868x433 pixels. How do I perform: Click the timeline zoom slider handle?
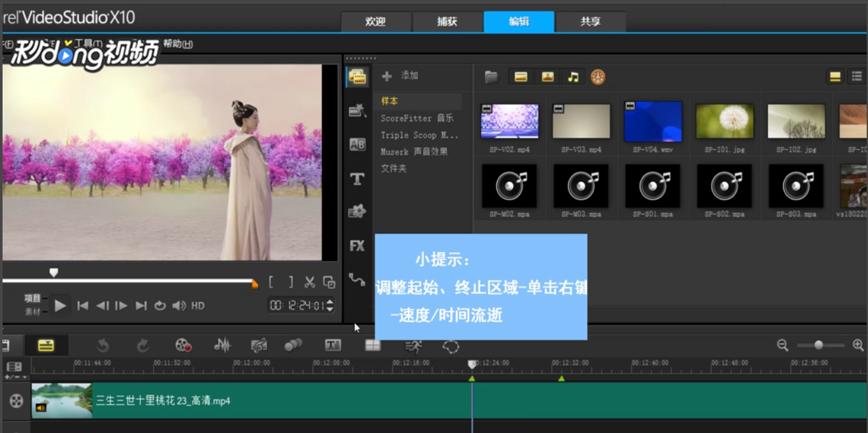pyautogui.click(x=818, y=345)
